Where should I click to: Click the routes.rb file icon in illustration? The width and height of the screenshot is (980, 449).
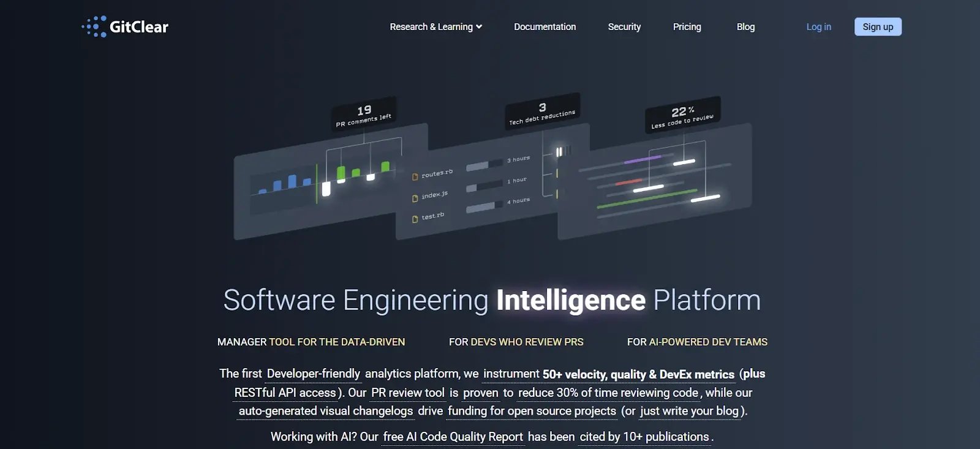tap(415, 177)
